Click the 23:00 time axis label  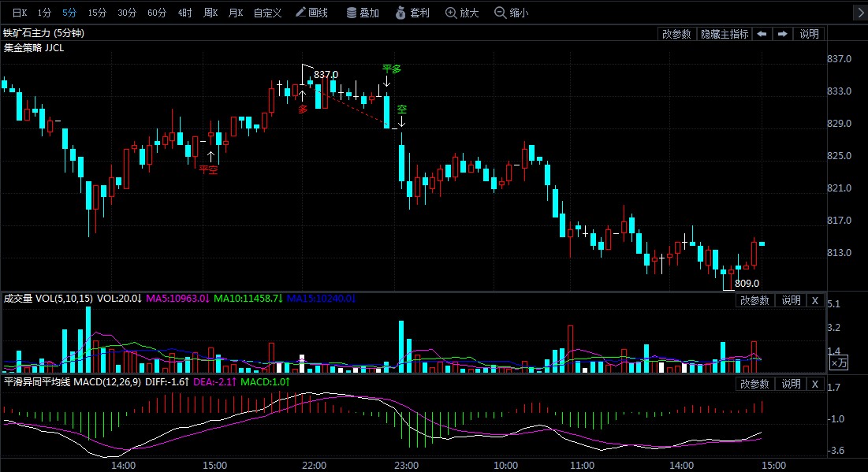coord(406,466)
